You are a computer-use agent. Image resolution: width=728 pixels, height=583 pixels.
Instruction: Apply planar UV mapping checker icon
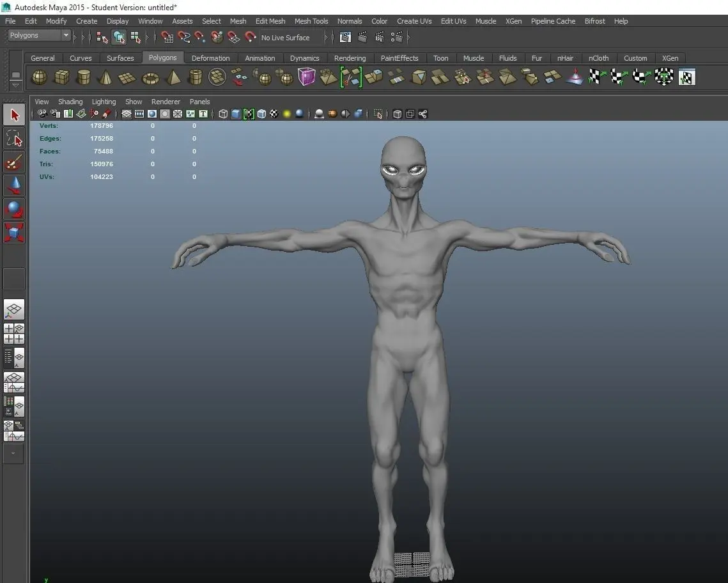597,77
